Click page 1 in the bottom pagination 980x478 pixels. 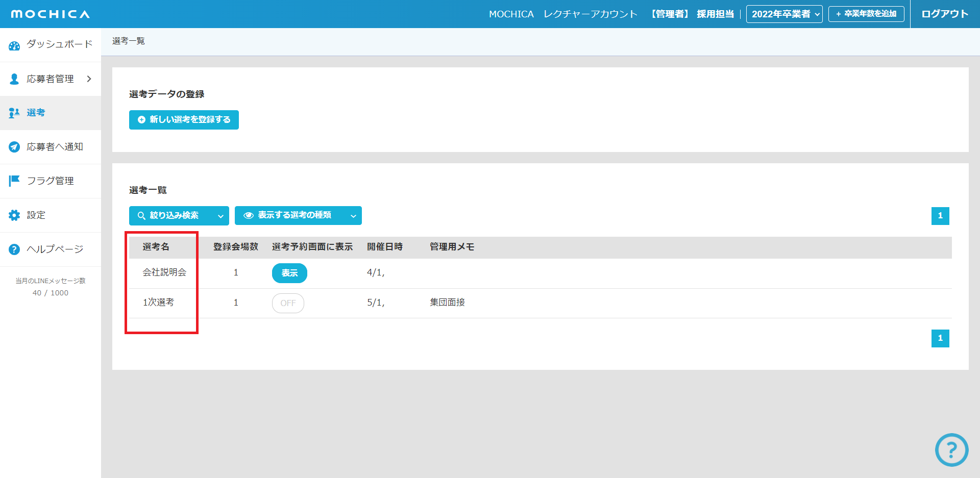(x=940, y=338)
